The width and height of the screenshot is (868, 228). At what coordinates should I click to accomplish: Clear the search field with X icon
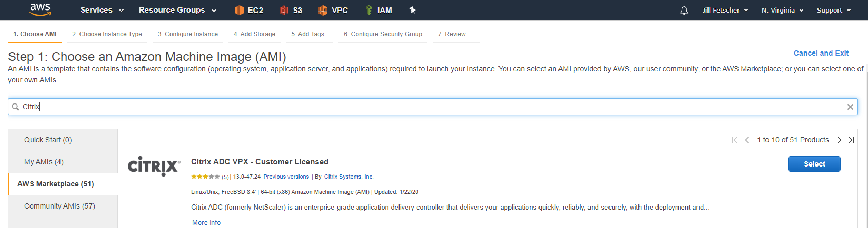click(850, 107)
